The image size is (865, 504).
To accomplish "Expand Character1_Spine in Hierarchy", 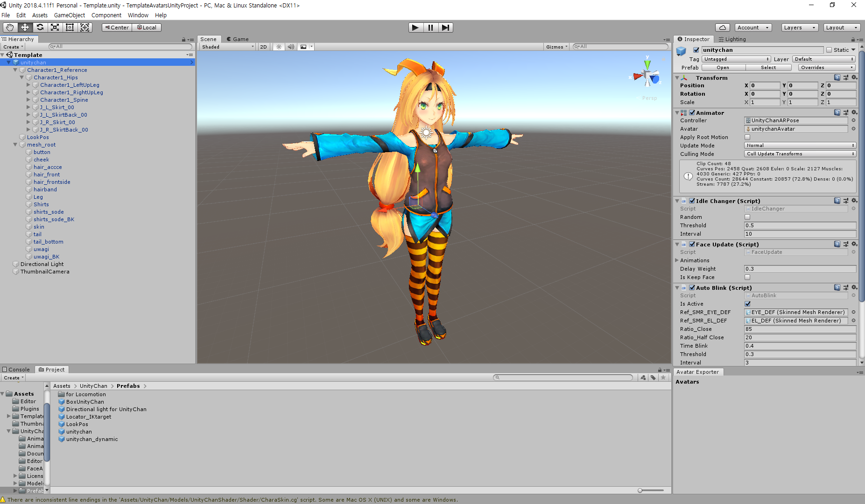I will [28, 100].
